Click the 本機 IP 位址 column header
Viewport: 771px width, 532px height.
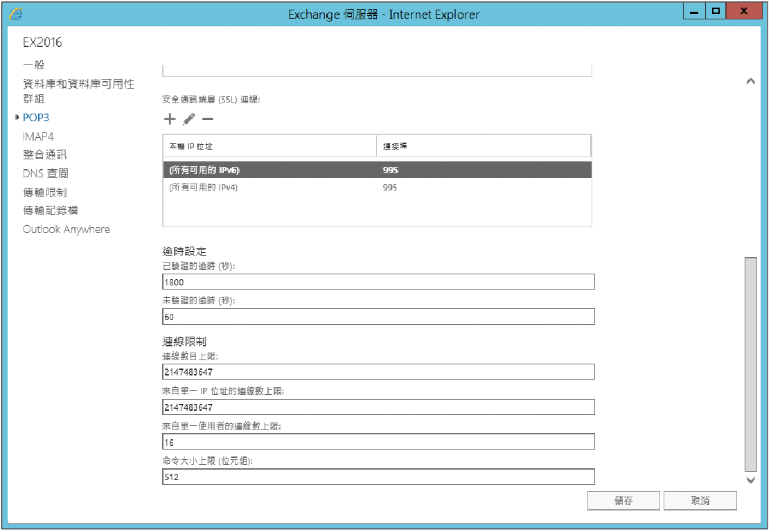click(x=269, y=146)
